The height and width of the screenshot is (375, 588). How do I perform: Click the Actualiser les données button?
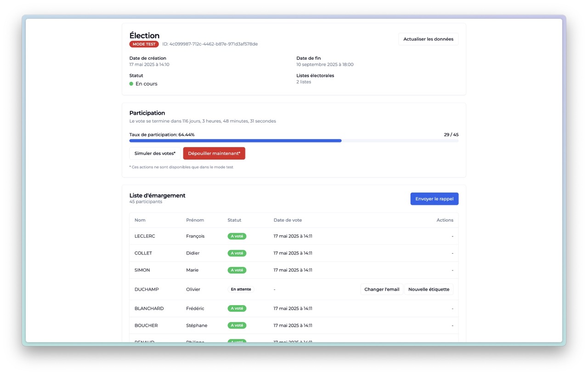[428, 39]
